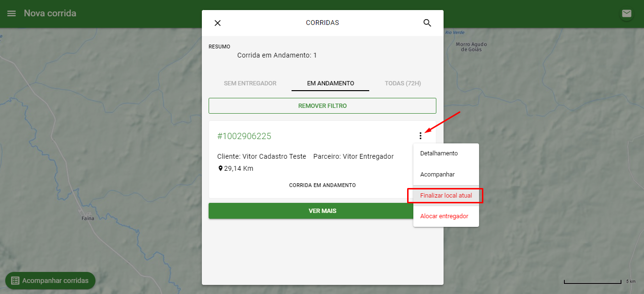Click the Faina town label on map
This screenshot has height=294, width=644.
88,218
